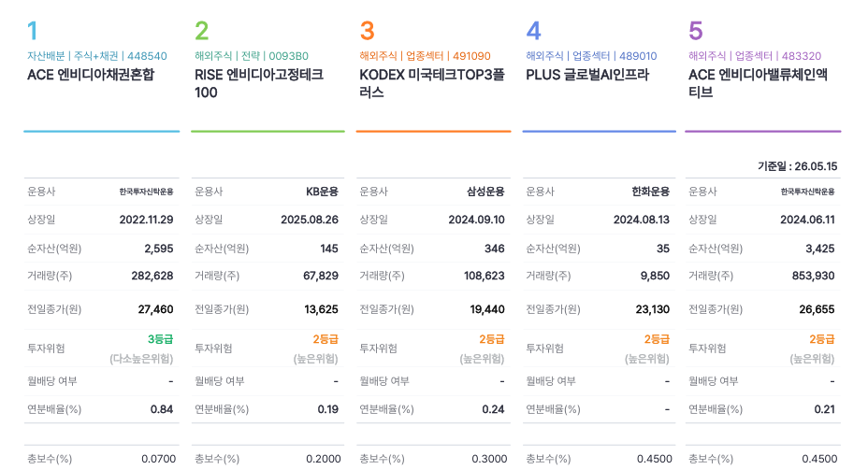The width and height of the screenshot is (868, 470).
Task: Select category line with code 489010
Action: 591,56
